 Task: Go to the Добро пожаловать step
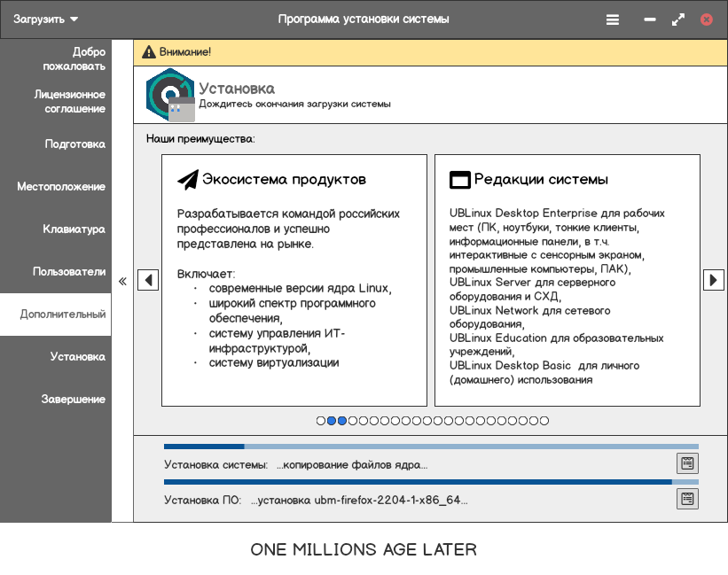click(56, 58)
